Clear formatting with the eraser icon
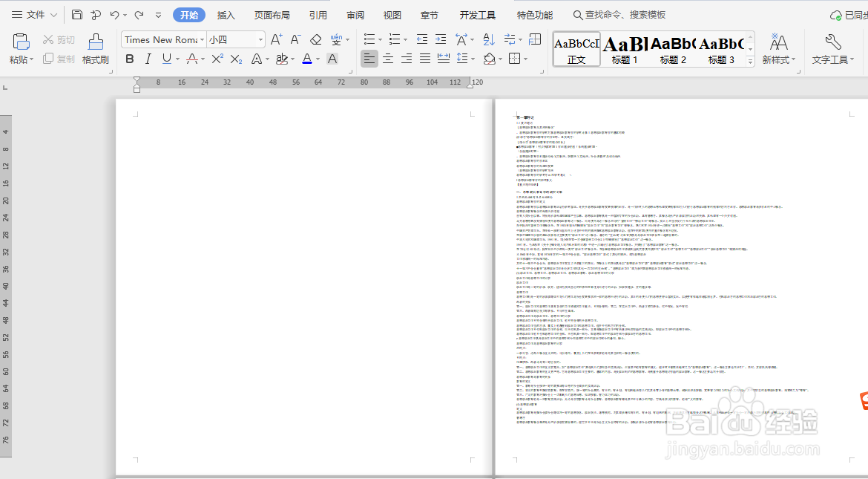The width and height of the screenshot is (868, 479). tap(315, 39)
